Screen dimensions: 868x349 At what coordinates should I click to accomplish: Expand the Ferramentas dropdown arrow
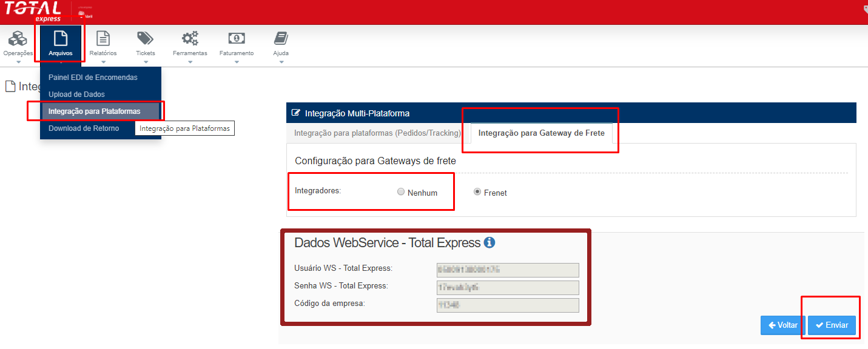point(190,62)
